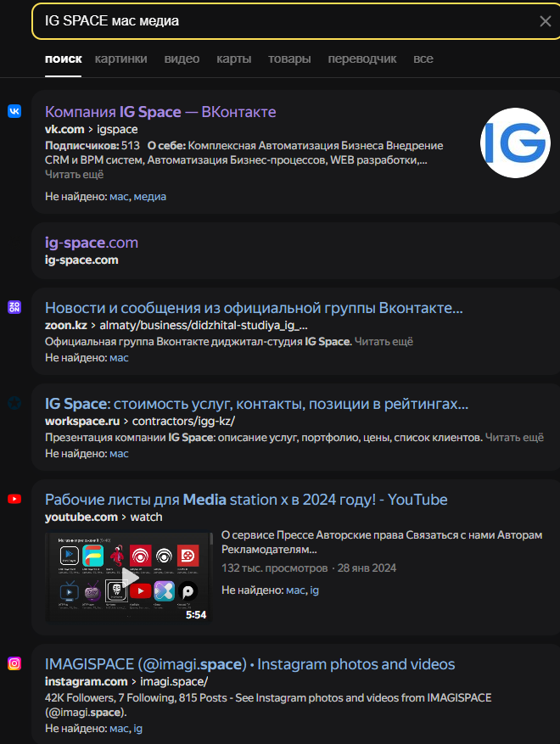Open IMAGISPACE (@imagi.space) Instagram result
560x744 pixels.
tap(250, 664)
